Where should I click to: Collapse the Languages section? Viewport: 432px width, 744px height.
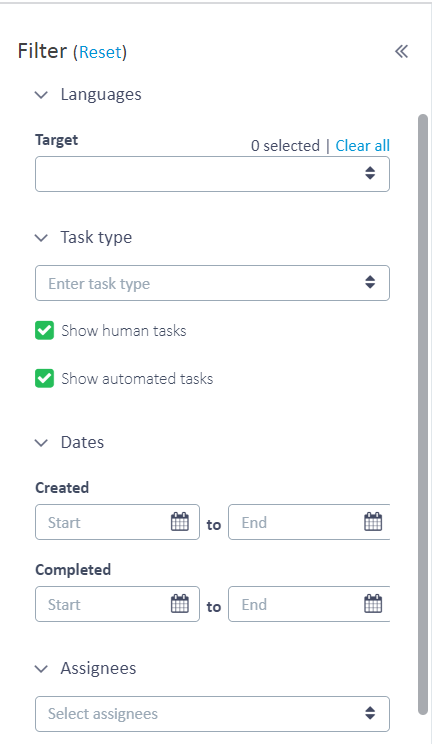click(42, 94)
